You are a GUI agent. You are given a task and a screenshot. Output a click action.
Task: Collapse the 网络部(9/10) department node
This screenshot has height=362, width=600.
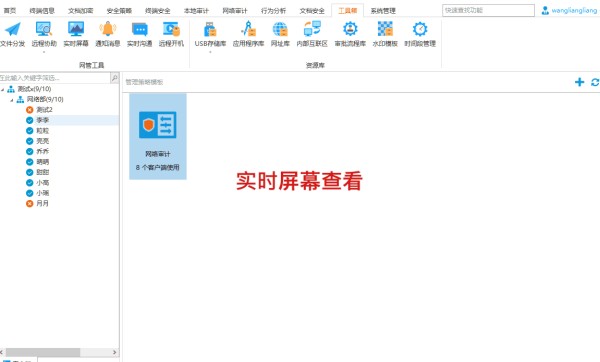click(12, 99)
